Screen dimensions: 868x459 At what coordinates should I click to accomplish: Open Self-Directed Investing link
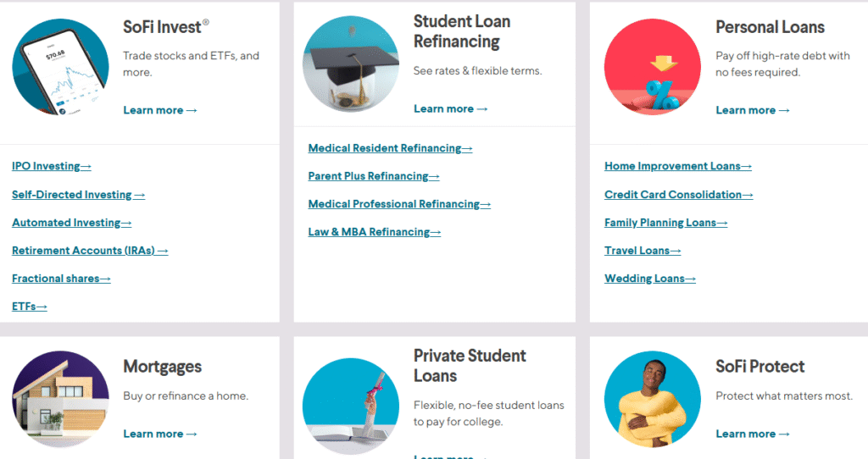pyautogui.click(x=78, y=195)
